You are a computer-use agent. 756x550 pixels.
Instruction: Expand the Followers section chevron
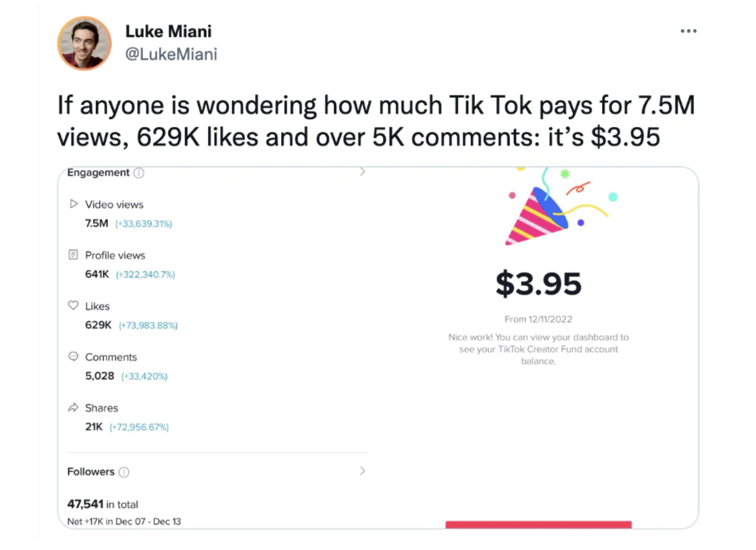coord(363,471)
